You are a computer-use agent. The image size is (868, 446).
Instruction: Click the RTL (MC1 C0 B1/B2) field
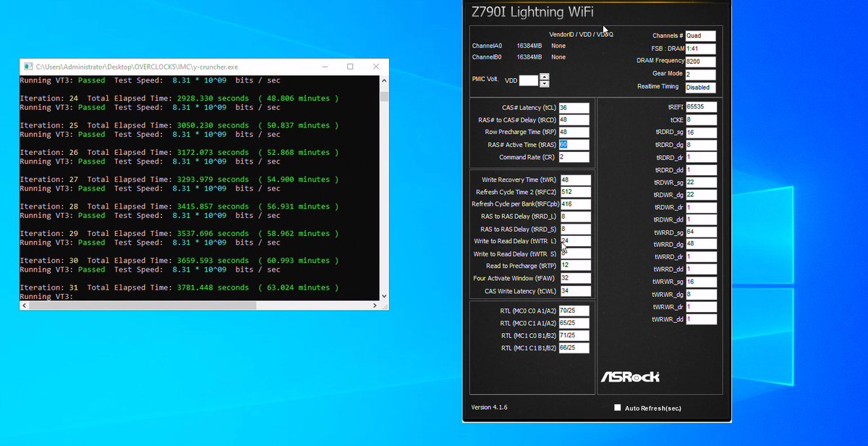coord(574,335)
